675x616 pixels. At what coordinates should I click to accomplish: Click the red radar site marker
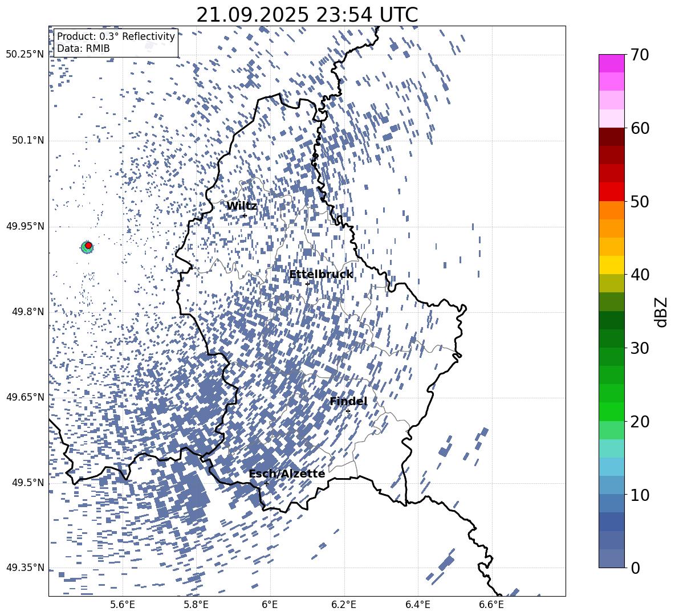pos(88,246)
